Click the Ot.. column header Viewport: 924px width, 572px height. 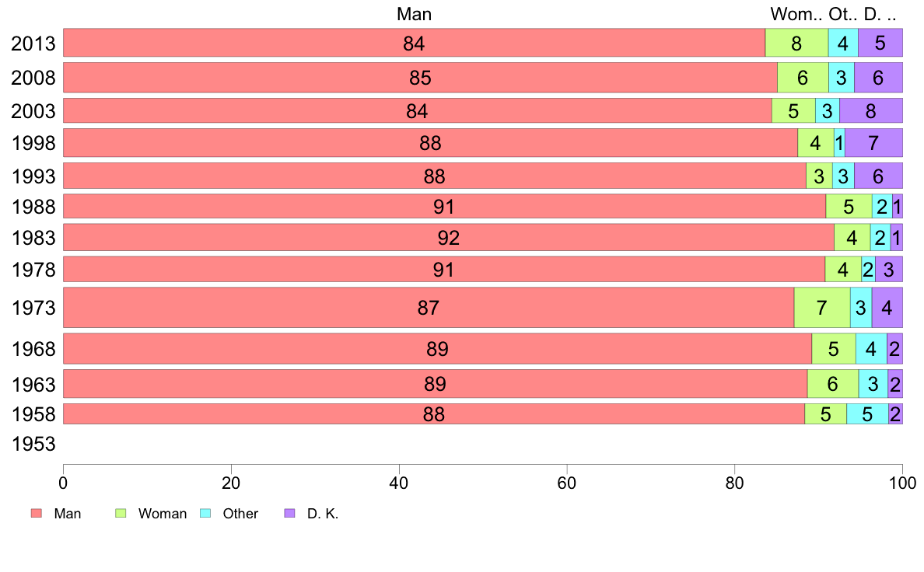842,14
